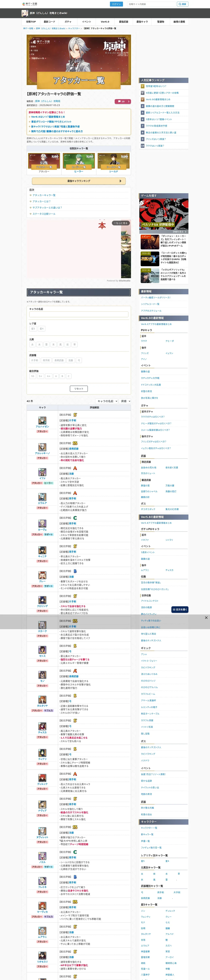Open the ヒーラー role link

tap(79, 171)
